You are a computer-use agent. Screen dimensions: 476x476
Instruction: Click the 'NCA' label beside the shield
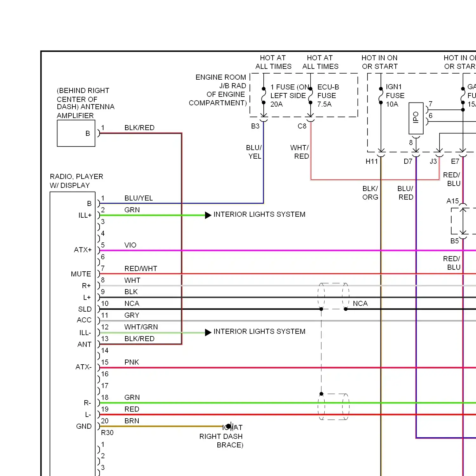click(x=360, y=303)
